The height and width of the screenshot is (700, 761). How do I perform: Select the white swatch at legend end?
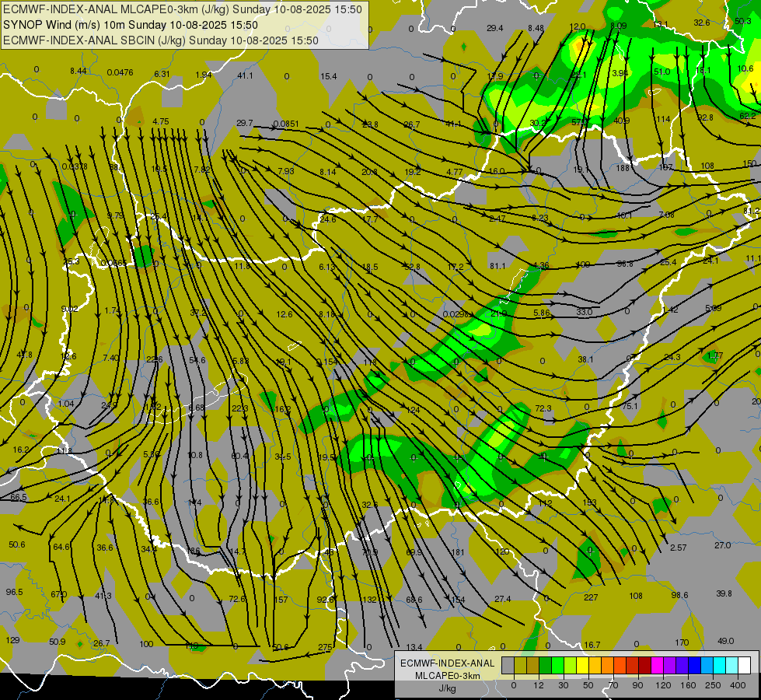point(745,666)
